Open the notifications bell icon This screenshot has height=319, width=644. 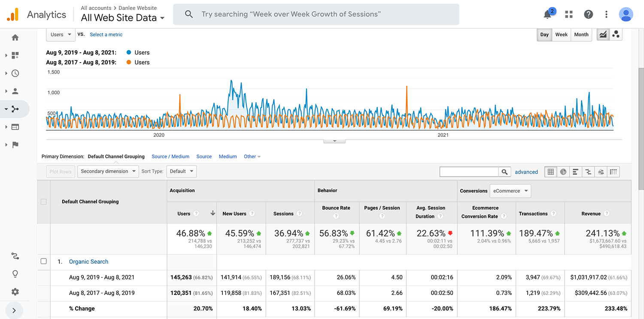pos(547,15)
